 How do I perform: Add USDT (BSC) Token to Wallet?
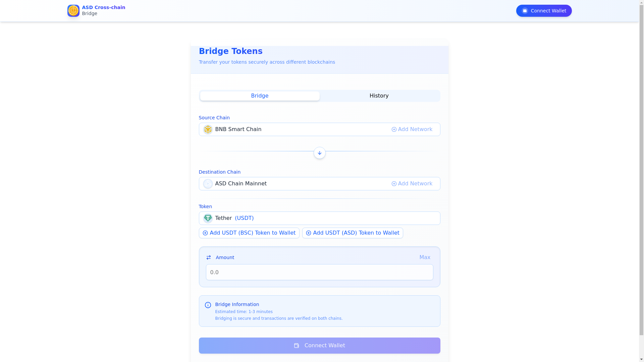[x=249, y=233]
